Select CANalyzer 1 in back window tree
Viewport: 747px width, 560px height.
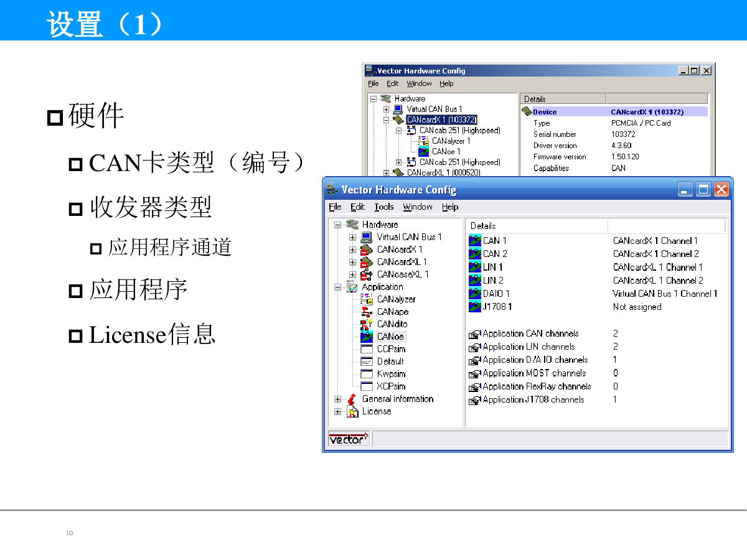click(x=451, y=141)
